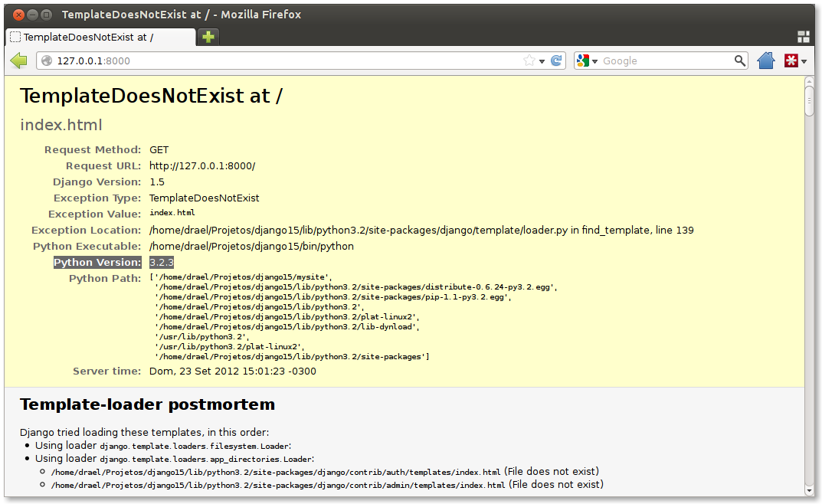Click the 'Exception Location:' label
Viewport: 822px width, 504px height.
[86, 231]
